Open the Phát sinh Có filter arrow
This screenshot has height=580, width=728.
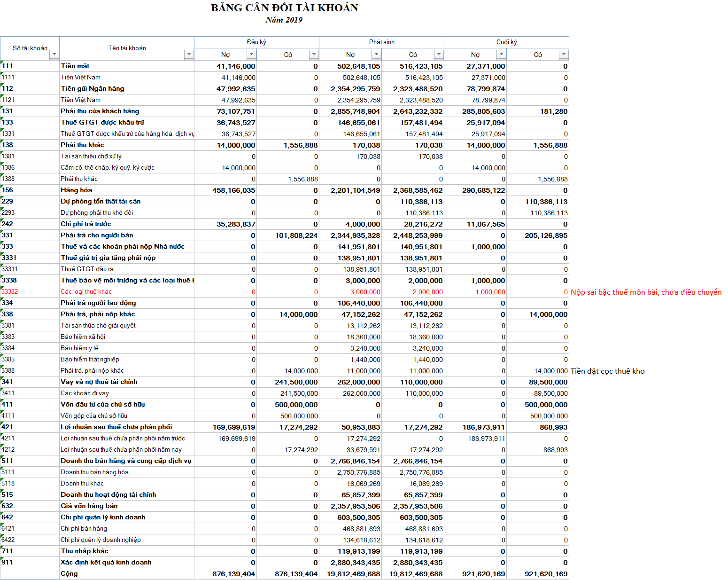tap(439, 55)
